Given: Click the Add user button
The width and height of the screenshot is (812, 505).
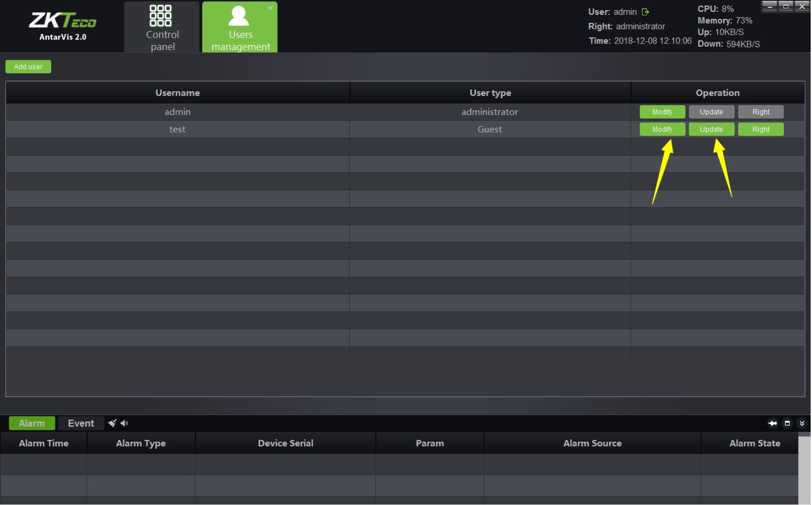Looking at the screenshot, I should [x=28, y=67].
